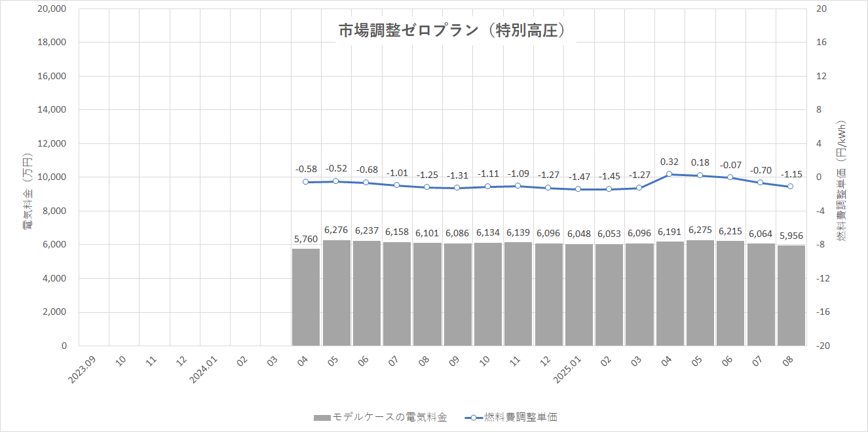
Task: Choose the 6,191 data label
Action: [x=670, y=232]
